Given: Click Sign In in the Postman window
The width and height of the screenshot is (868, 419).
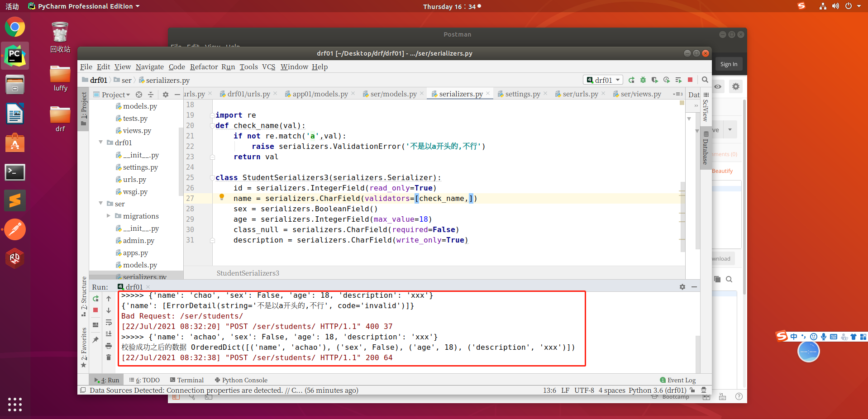Looking at the screenshot, I should [729, 64].
